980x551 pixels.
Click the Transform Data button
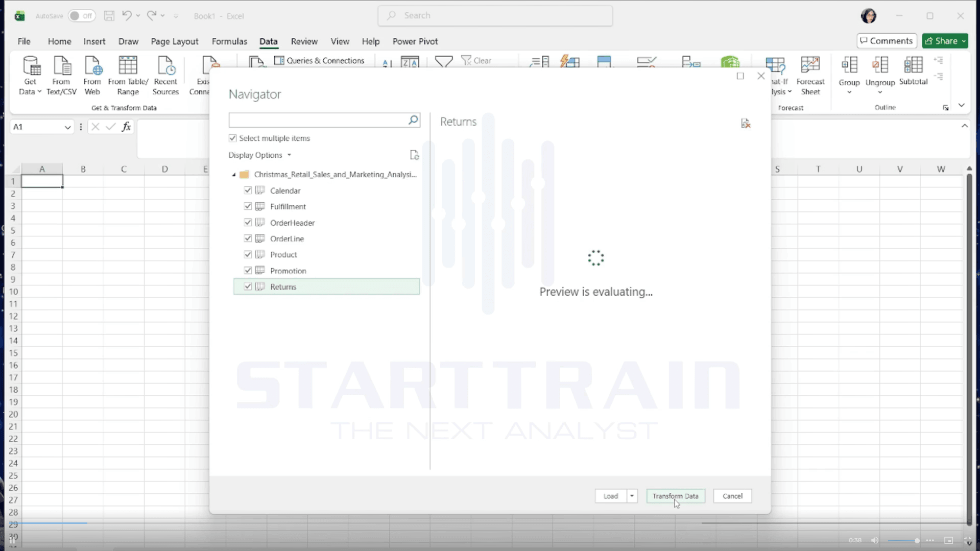click(x=676, y=496)
